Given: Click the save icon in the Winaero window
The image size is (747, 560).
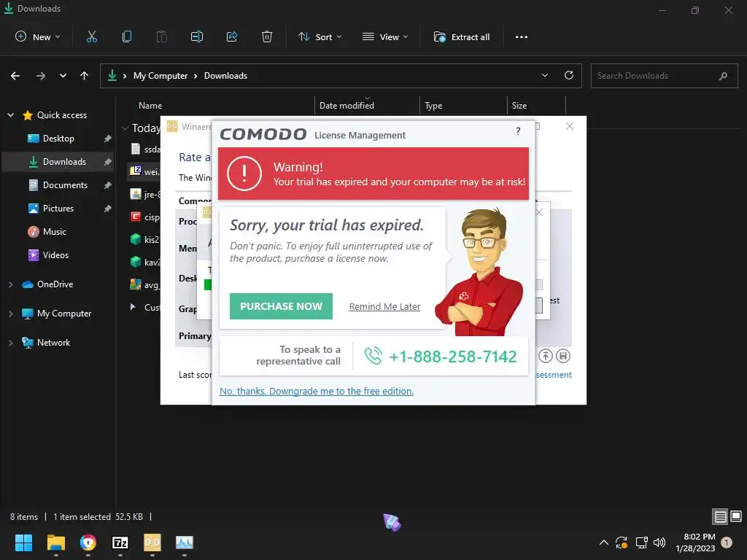Looking at the screenshot, I should pos(563,356).
